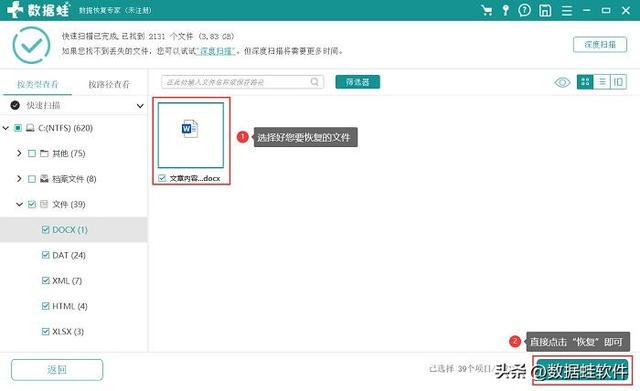Screen dimensions: 640x391
Task: Expand the 其他 (75) tree node
Action: point(19,153)
